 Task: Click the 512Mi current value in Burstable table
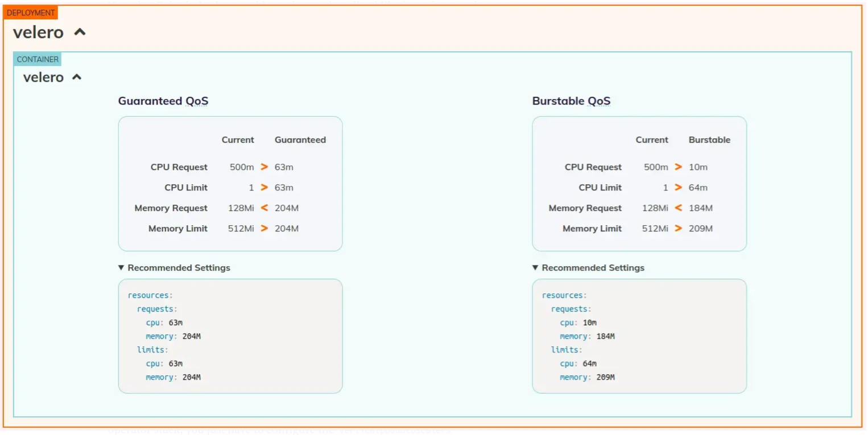(x=655, y=229)
